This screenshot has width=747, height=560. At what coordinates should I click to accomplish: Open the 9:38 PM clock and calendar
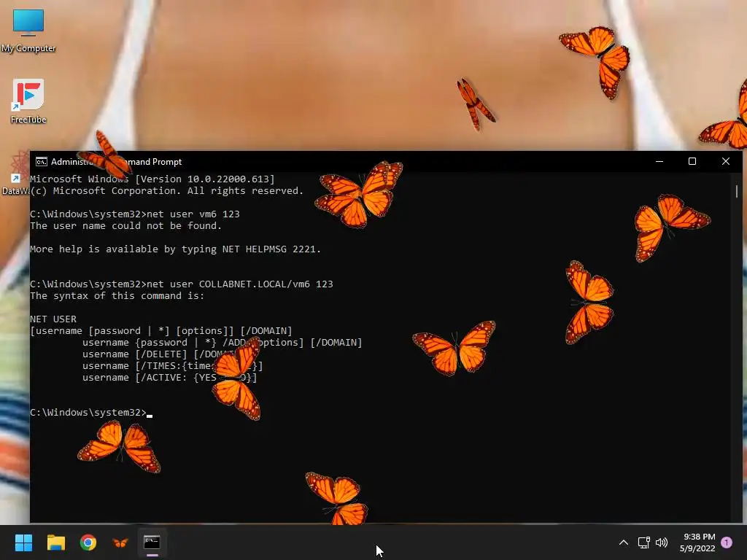[x=697, y=542]
